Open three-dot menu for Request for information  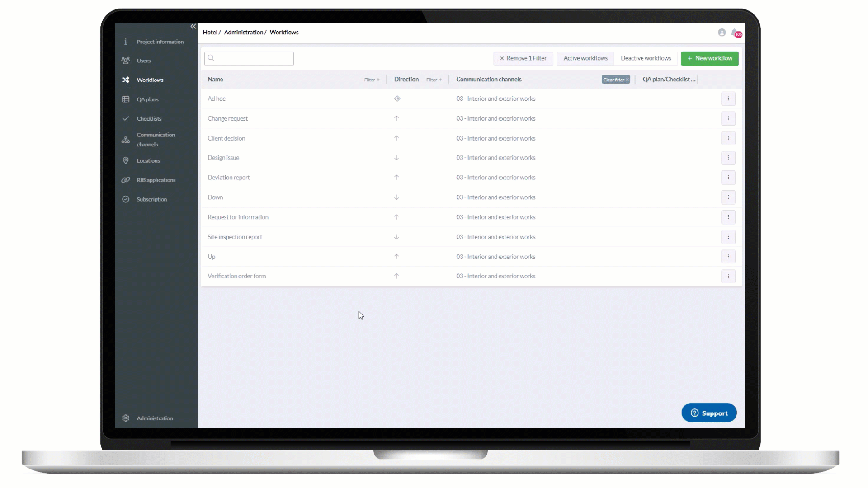point(728,217)
